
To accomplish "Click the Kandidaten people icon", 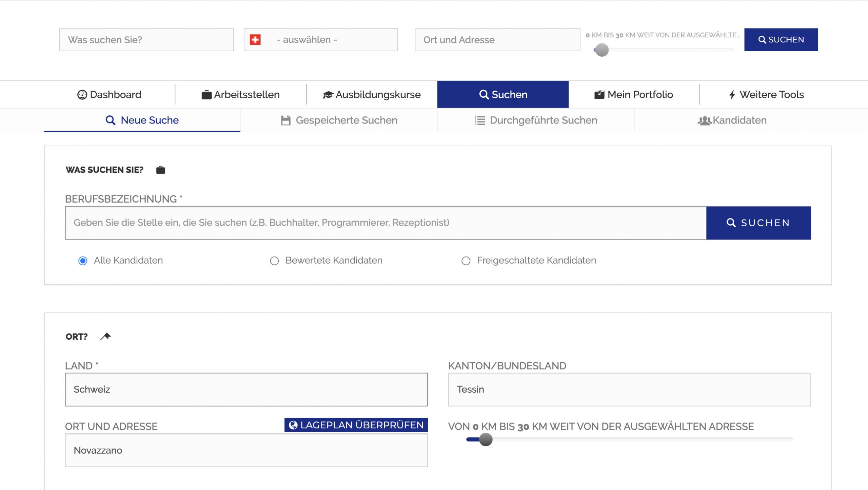I will tap(705, 120).
